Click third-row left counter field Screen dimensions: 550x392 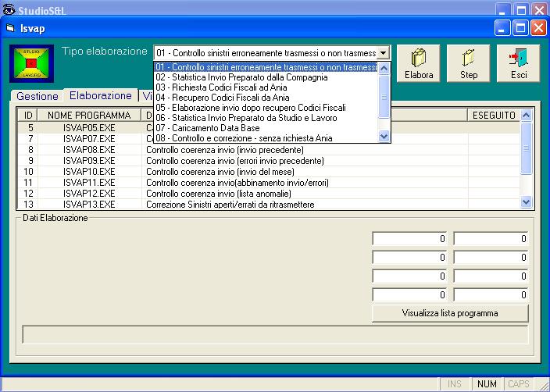(409, 276)
